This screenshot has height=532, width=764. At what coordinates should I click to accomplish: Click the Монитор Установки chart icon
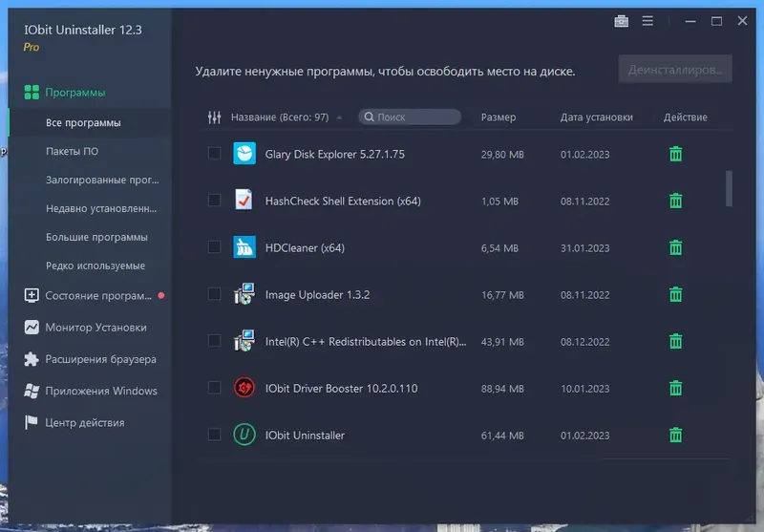(32, 327)
